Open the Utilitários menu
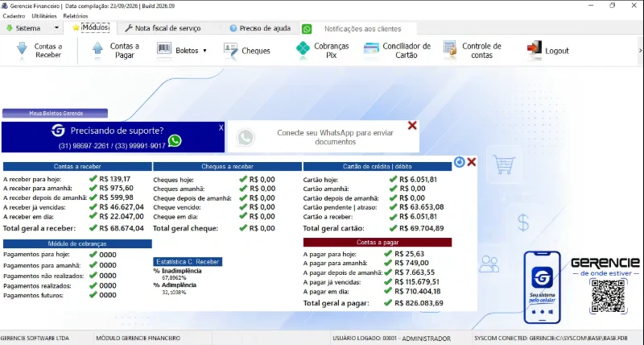This screenshot has width=644, height=345. click(x=44, y=16)
